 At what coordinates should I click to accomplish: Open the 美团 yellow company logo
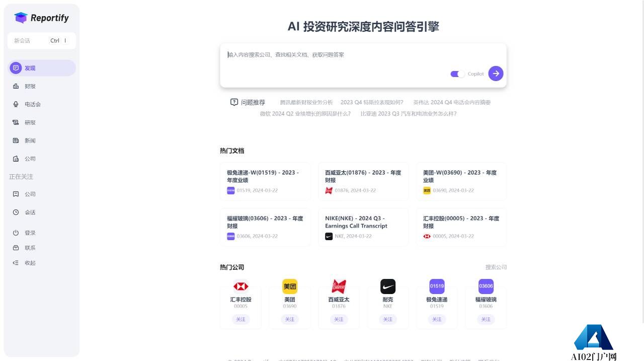290,286
